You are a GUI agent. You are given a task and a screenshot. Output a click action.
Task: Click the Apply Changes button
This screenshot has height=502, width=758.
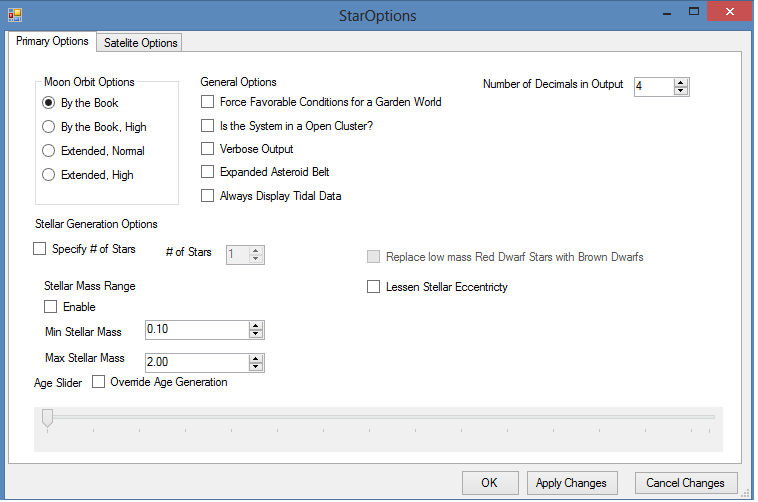pos(571,483)
